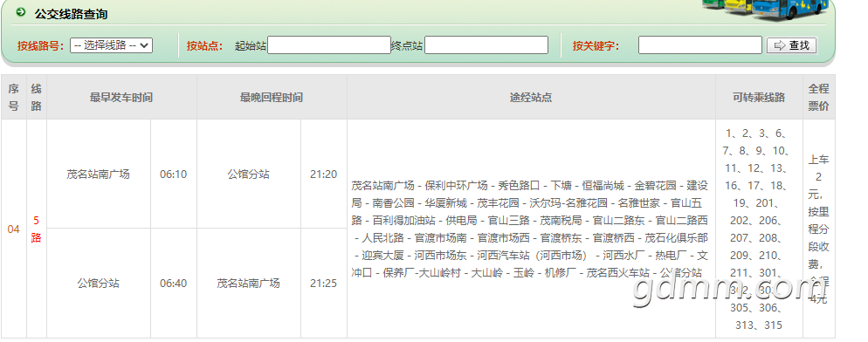Click the 06:10 departure time
The image size is (868, 342).
coord(173,174)
